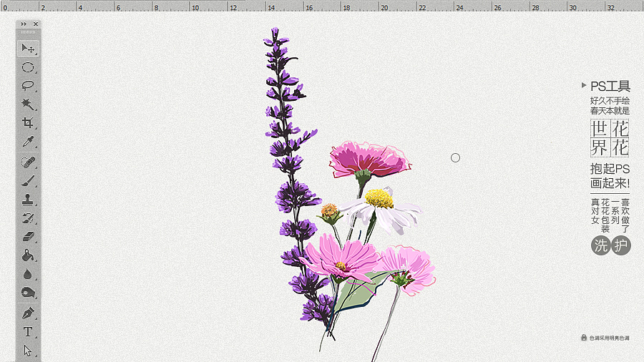The width and height of the screenshot is (644, 362).
Task: Click the 画起来! text
Action: click(610, 183)
